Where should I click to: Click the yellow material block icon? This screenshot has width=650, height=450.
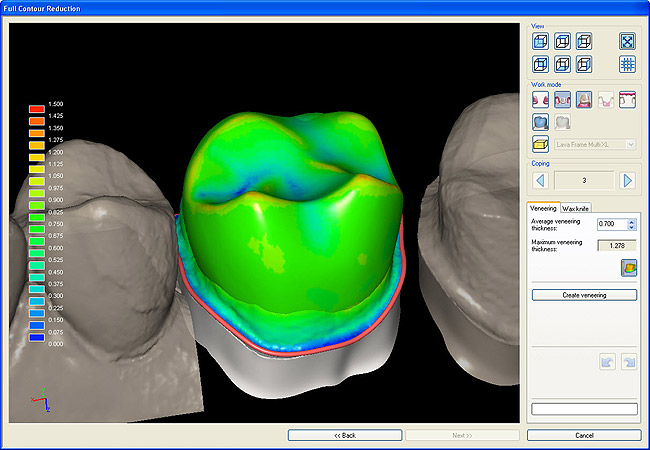[x=540, y=144]
